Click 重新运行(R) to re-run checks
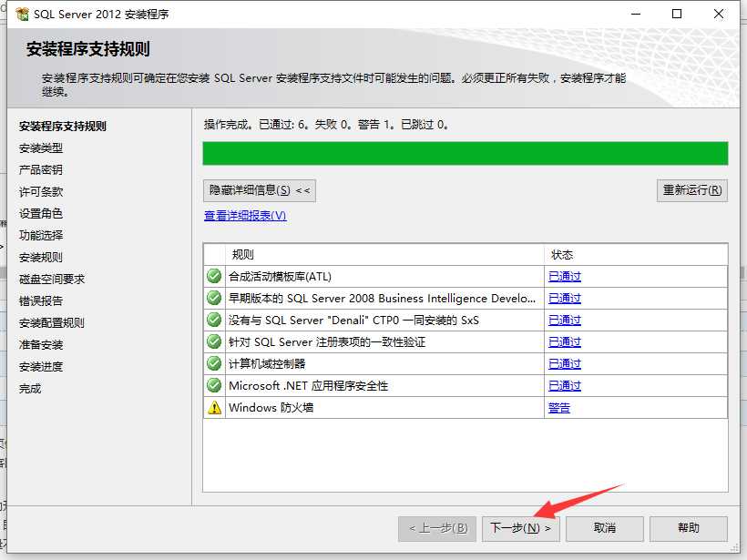 (x=692, y=190)
